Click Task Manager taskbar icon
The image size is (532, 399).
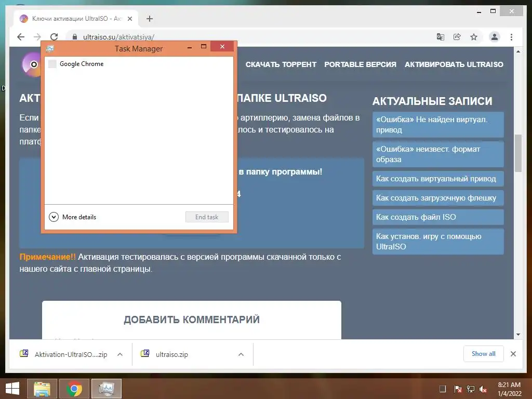coord(107,389)
